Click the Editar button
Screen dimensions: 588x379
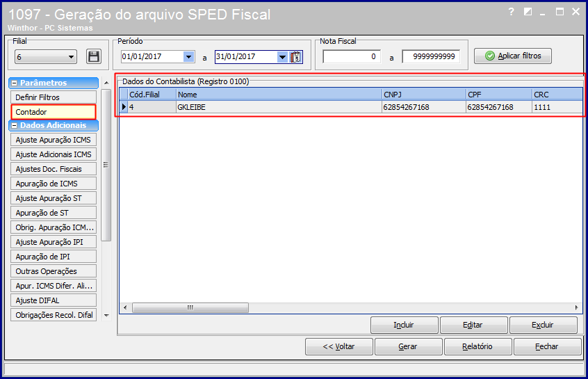pos(473,325)
